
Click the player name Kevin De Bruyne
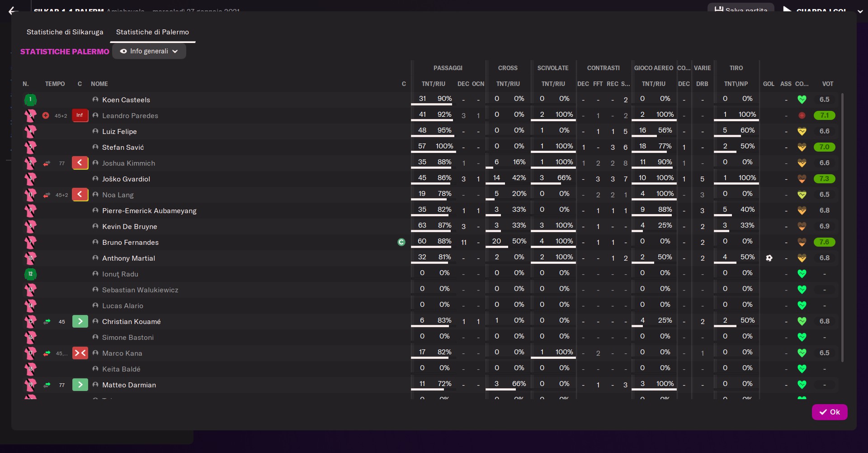tap(130, 227)
